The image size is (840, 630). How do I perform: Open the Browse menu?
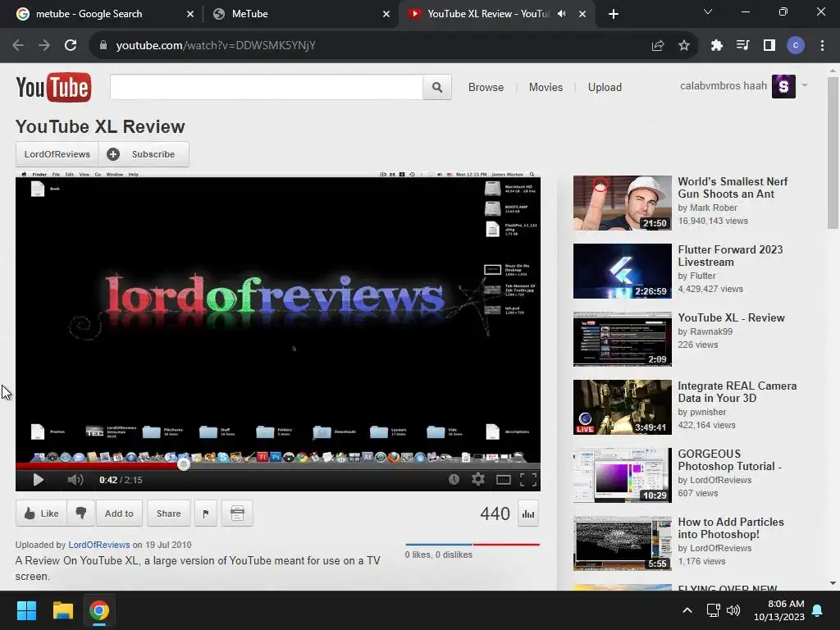[486, 87]
